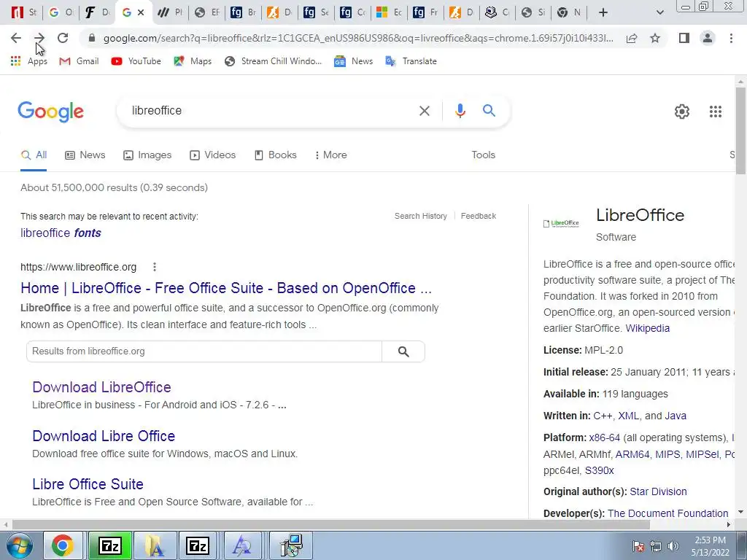Expand the More search filter menu
The height and width of the screenshot is (560, 747).
pyautogui.click(x=330, y=155)
